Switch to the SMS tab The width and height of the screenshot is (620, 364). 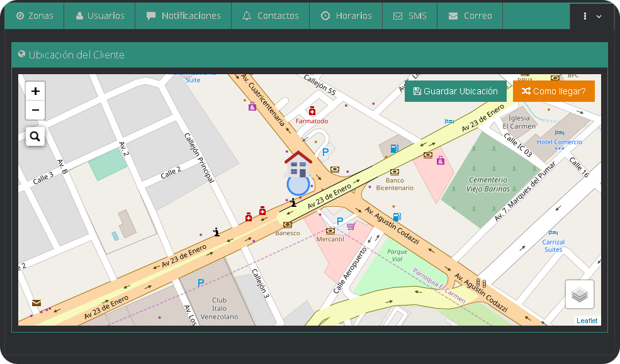coord(410,16)
